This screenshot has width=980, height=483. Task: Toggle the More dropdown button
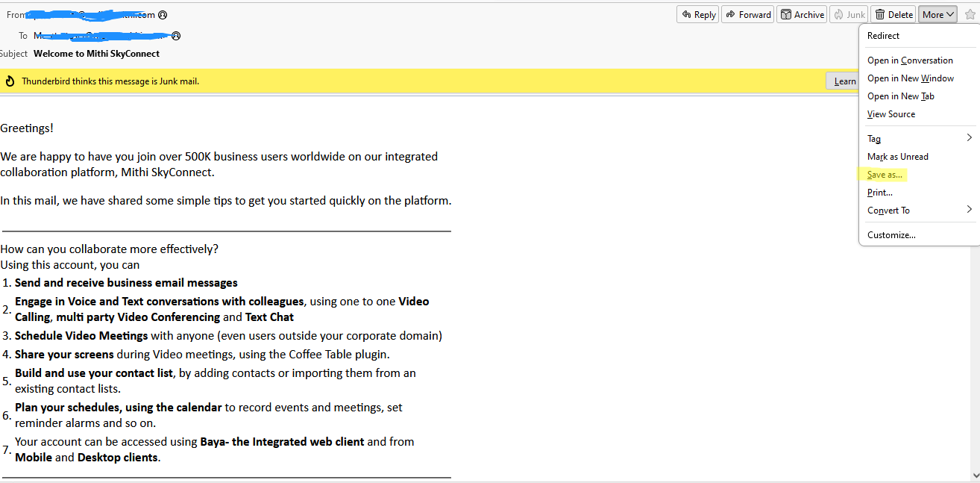click(x=937, y=14)
